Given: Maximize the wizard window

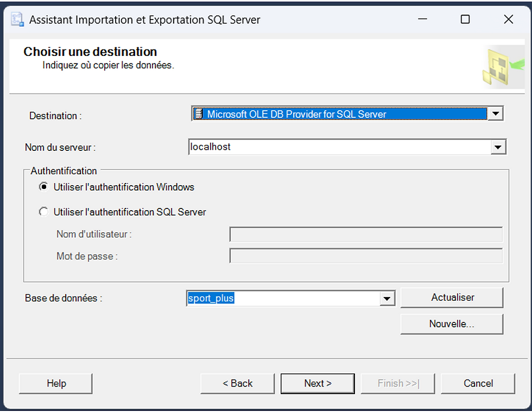Looking at the screenshot, I should 465,20.
